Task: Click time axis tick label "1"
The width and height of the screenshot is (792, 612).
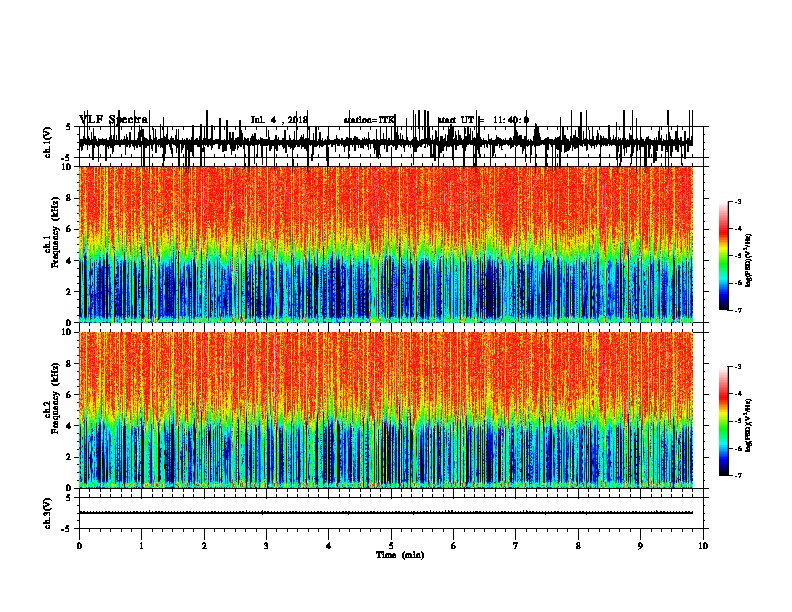Action: pyautogui.click(x=141, y=546)
